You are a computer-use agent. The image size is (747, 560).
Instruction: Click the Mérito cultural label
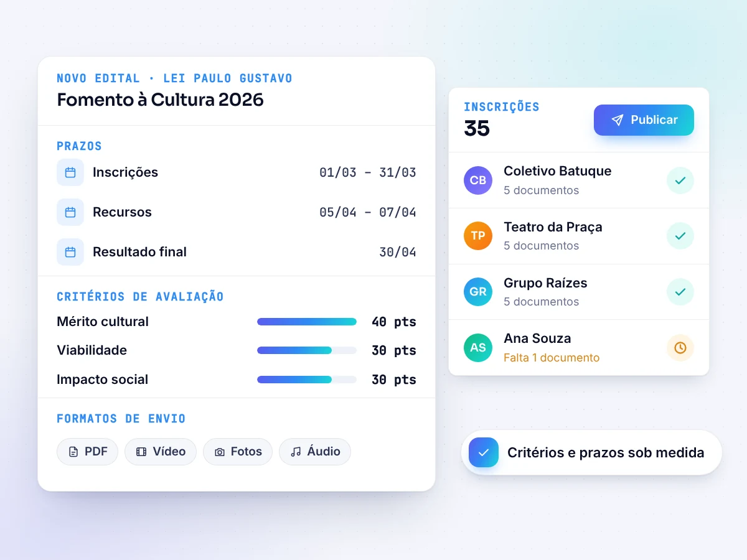point(103,322)
